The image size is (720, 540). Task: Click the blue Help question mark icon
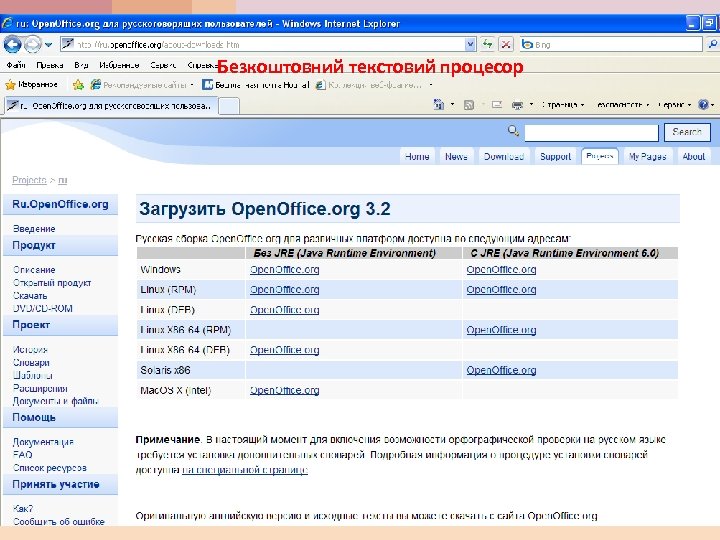[x=703, y=105]
